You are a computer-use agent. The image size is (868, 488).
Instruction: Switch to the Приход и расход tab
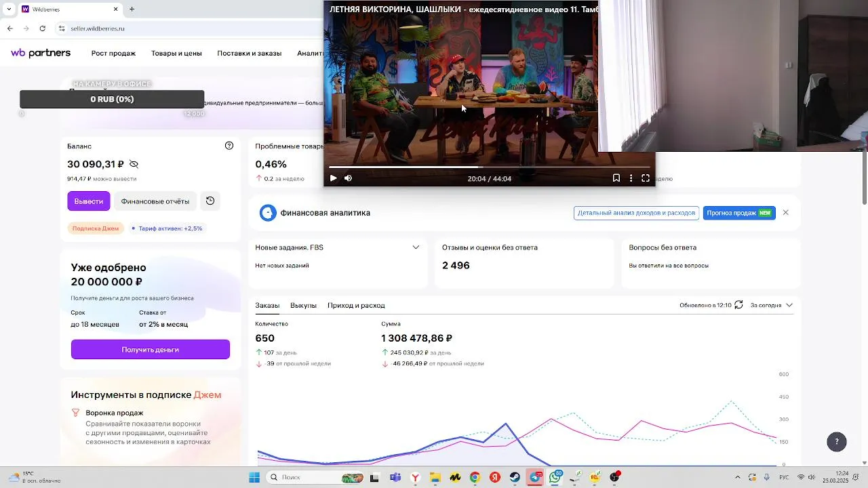[x=356, y=306]
